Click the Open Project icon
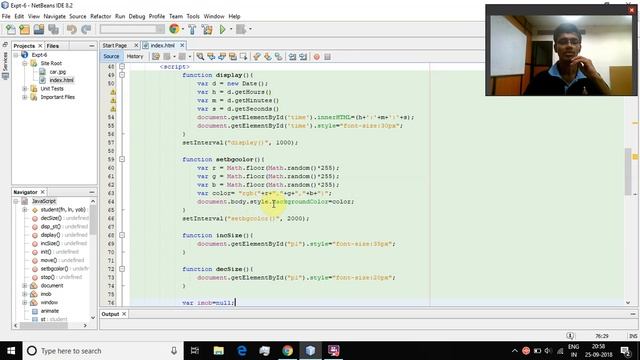 point(39,29)
